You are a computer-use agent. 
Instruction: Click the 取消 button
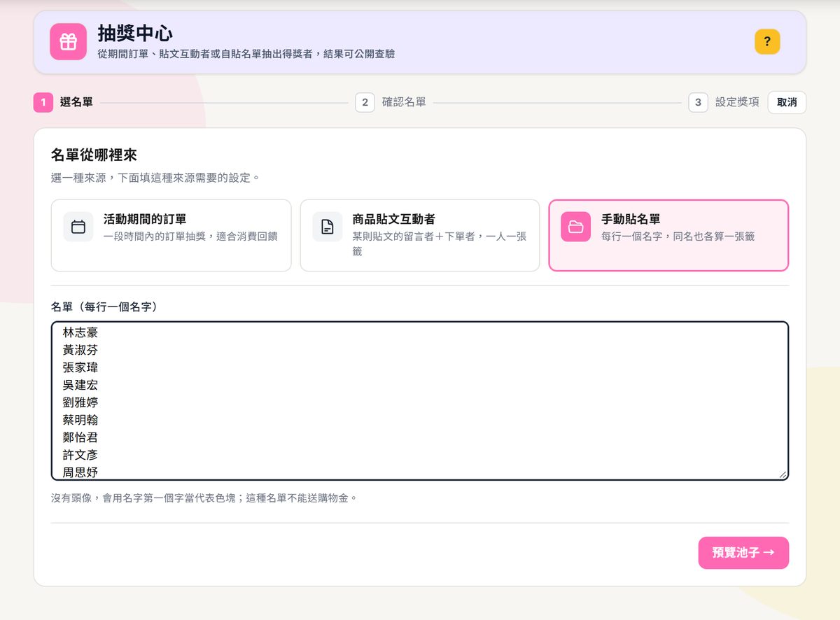click(x=787, y=102)
